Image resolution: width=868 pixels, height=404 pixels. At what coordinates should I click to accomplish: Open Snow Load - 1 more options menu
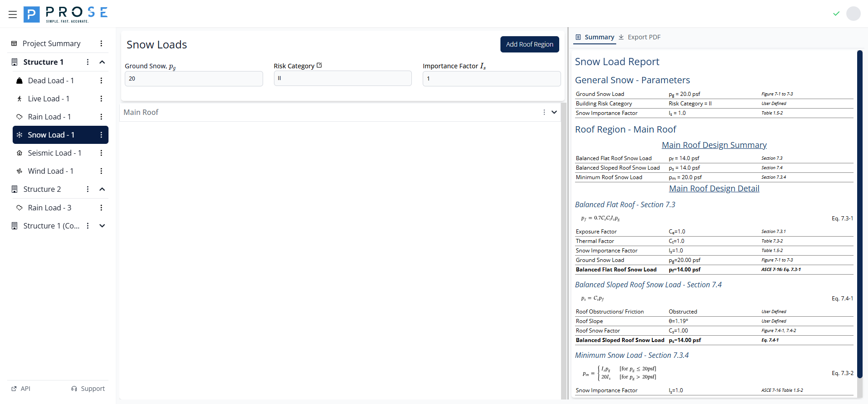[x=101, y=135]
